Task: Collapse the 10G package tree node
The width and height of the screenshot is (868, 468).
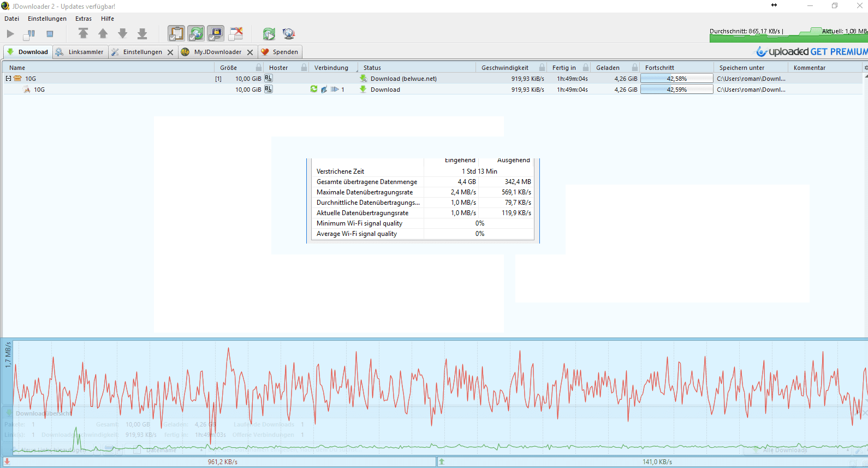Action: click(x=8, y=79)
